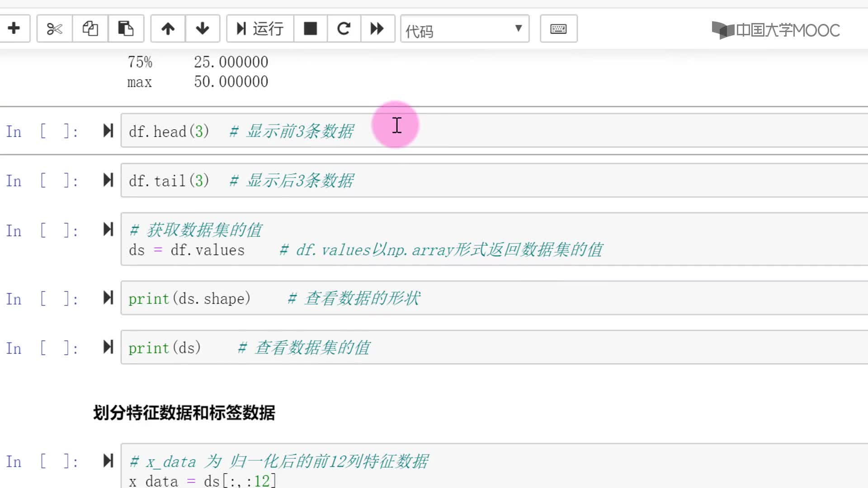Click the comment 显示前3条数据
Screen dimensions: 868x488
coord(291,131)
